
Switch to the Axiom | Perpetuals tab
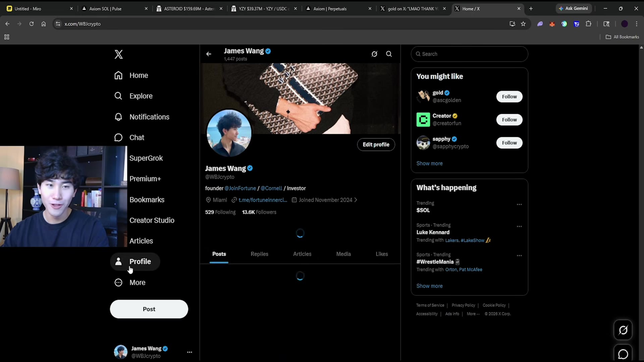339,9
